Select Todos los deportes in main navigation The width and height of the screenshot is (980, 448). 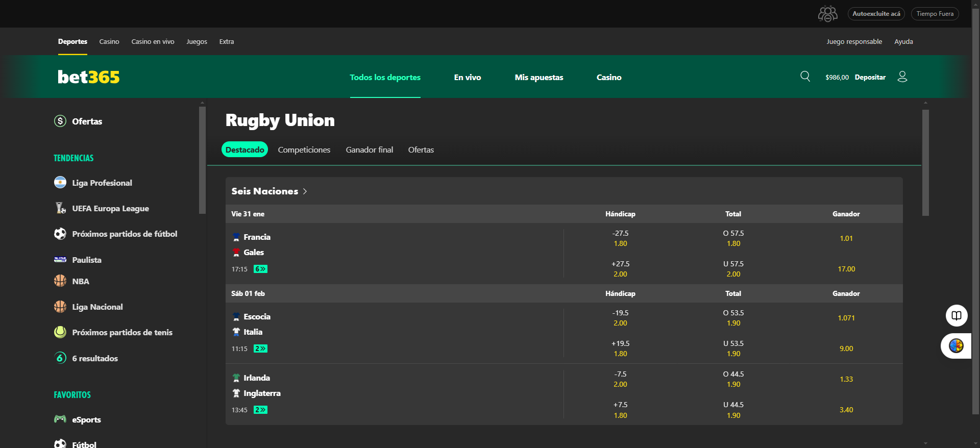(385, 77)
